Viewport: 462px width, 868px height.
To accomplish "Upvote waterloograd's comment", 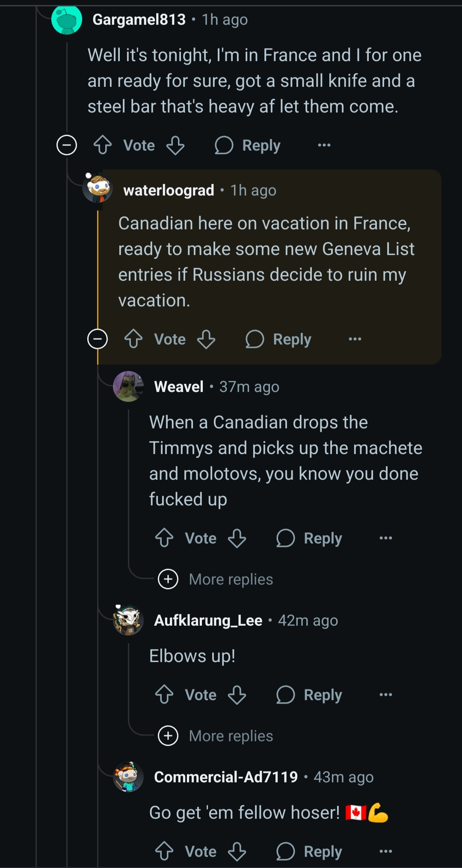I will (133, 339).
